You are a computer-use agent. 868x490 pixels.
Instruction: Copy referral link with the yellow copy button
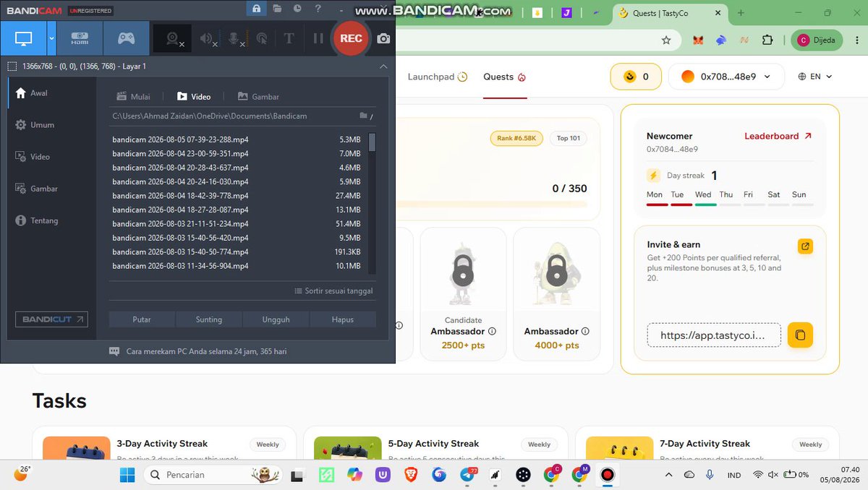coord(800,335)
